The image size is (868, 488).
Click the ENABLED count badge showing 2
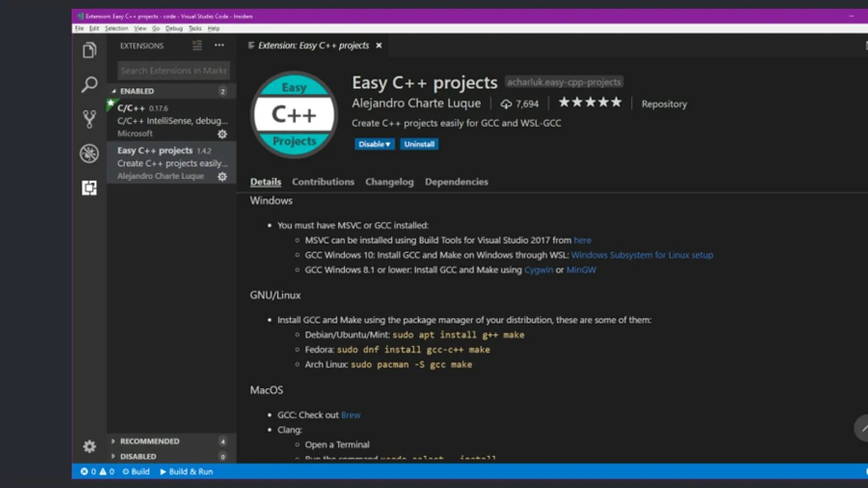click(222, 92)
